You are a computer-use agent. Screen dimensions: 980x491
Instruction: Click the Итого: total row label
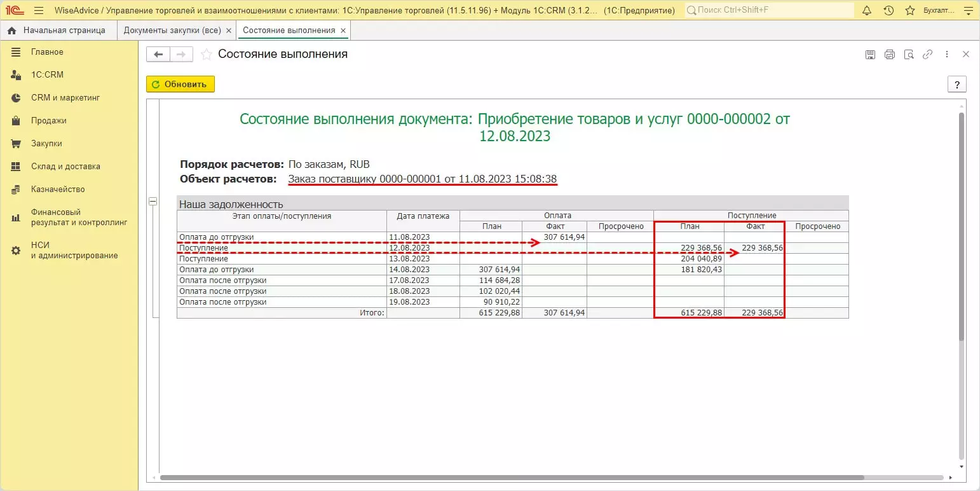(372, 313)
